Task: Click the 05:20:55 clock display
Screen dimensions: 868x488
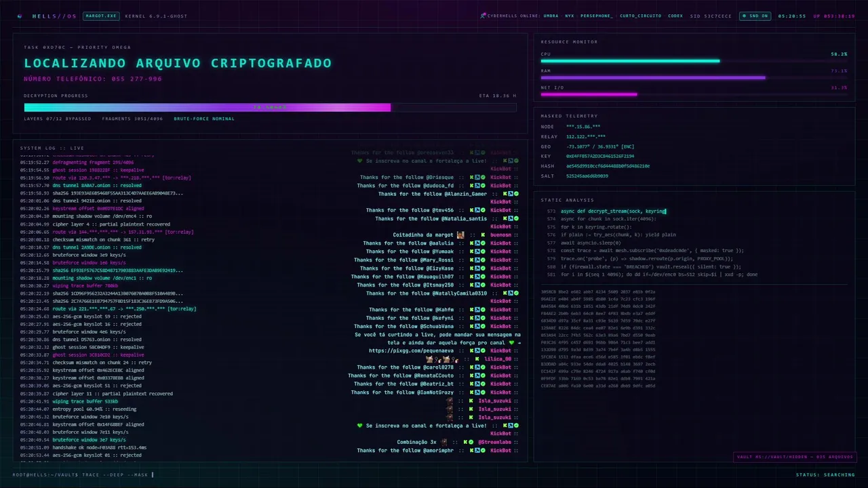Action: pyautogui.click(x=791, y=16)
